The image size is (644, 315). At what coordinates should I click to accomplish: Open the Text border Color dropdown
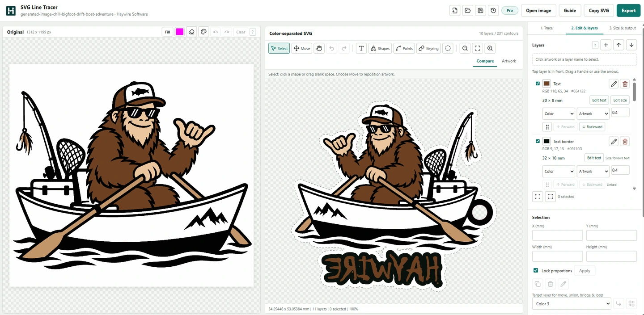tap(559, 171)
